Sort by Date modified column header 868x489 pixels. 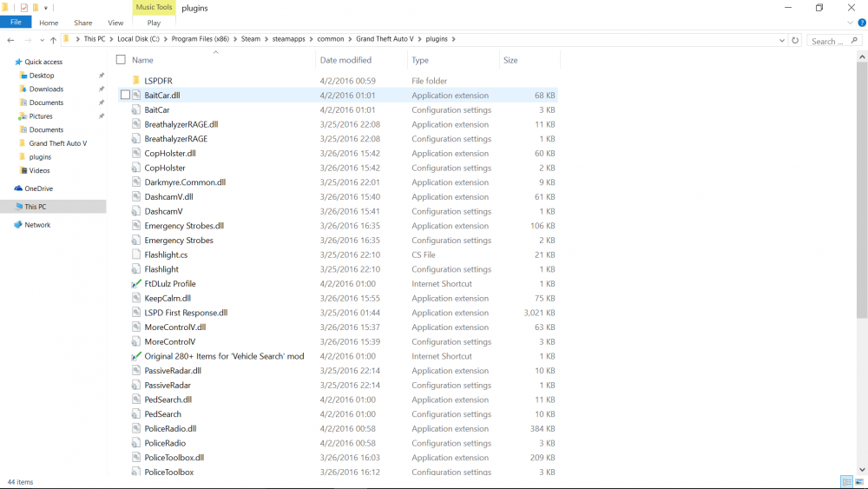[345, 60]
